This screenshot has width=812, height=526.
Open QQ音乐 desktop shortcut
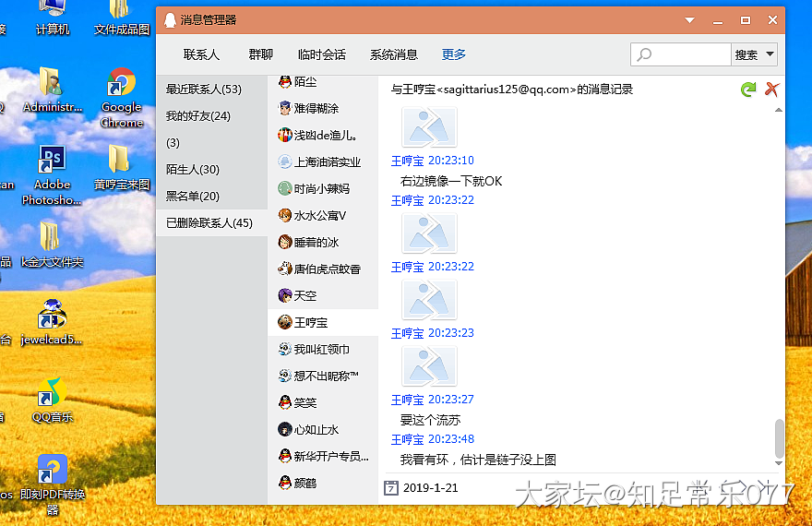click(52, 400)
